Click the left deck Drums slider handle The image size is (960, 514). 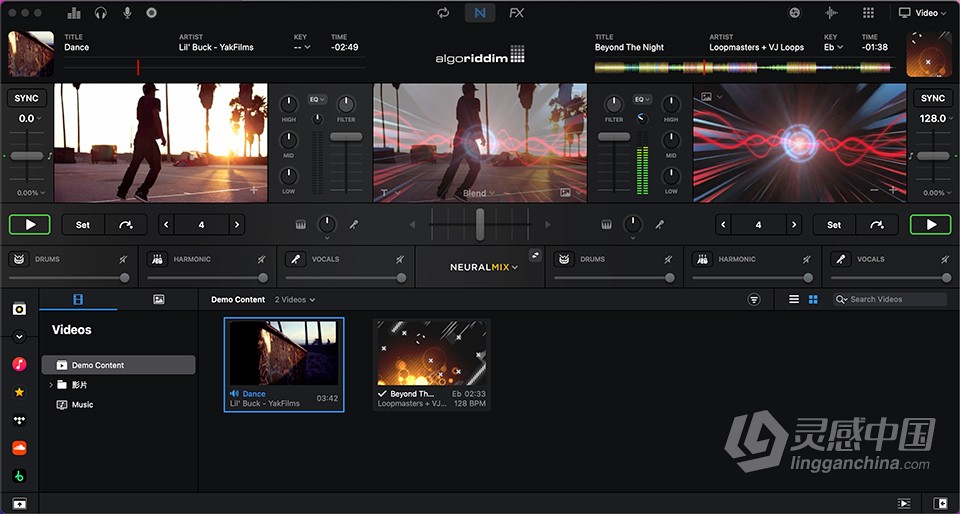pyautogui.click(x=125, y=278)
